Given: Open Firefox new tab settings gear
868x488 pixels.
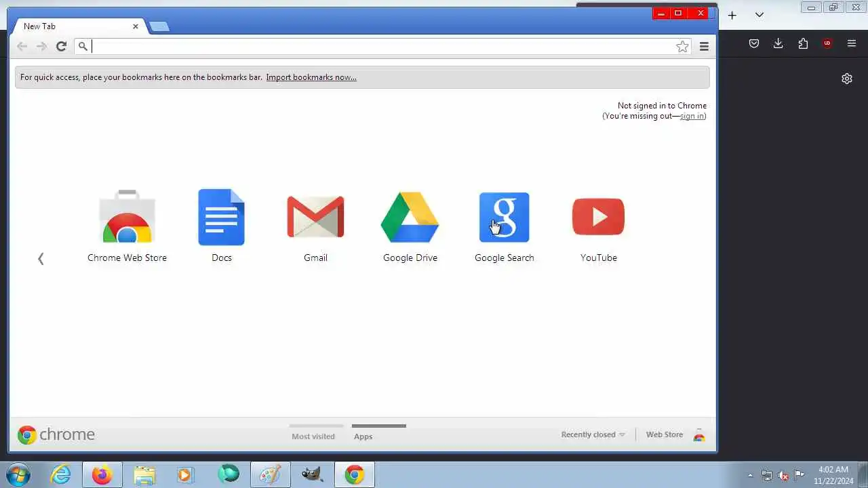Looking at the screenshot, I should point(847,79).
